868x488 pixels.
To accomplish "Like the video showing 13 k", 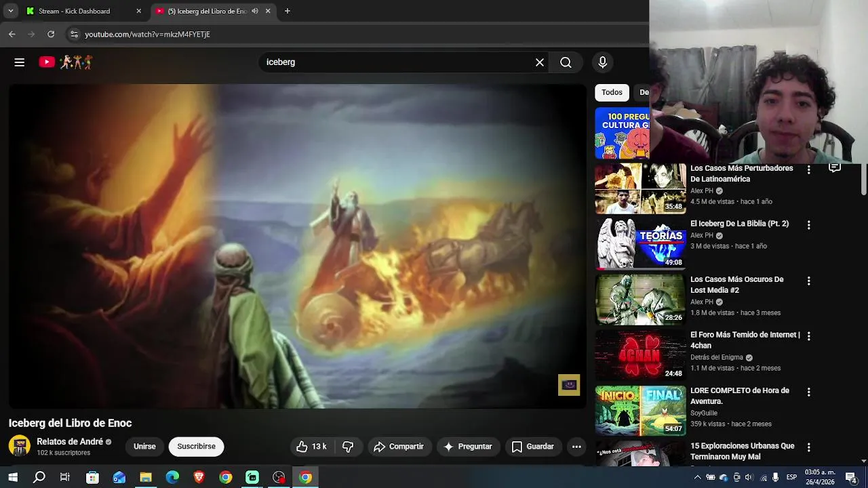I will coord(312,447).
